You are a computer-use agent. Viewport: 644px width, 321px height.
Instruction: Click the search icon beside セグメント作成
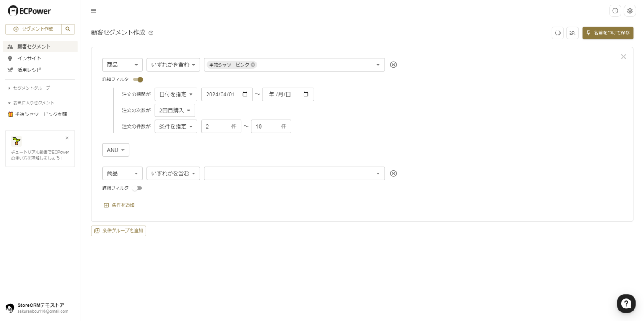68,29
